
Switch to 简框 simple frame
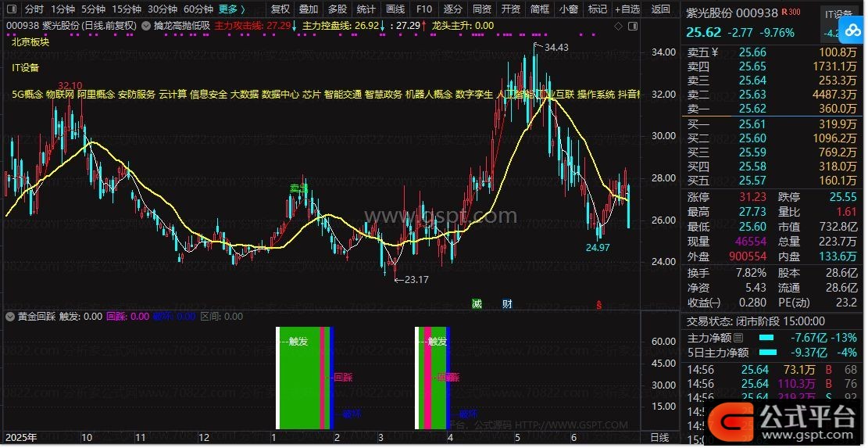pos(539,9)
